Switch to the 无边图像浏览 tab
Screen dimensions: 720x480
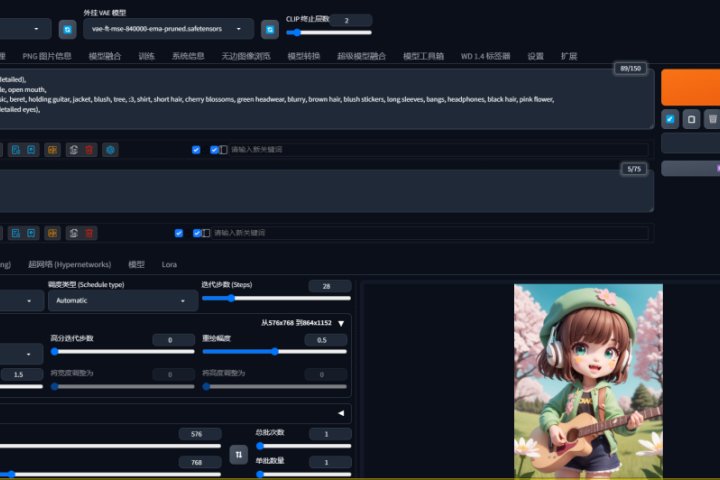click(x=246, y=56)
